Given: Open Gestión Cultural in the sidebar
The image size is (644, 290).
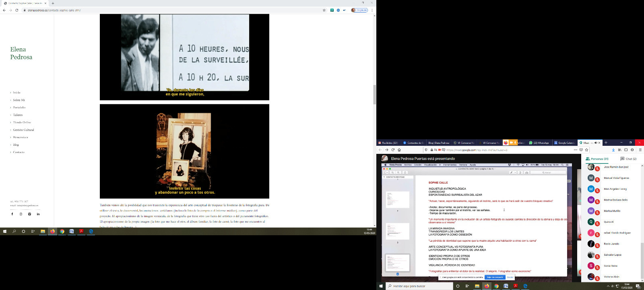Looking at the screenshot, I should (23, 130).
